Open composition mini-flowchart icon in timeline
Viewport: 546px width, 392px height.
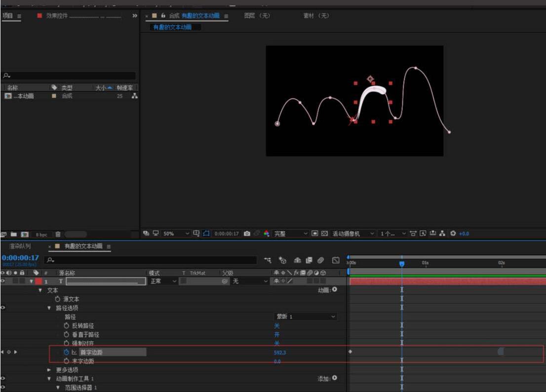point(268,260)
